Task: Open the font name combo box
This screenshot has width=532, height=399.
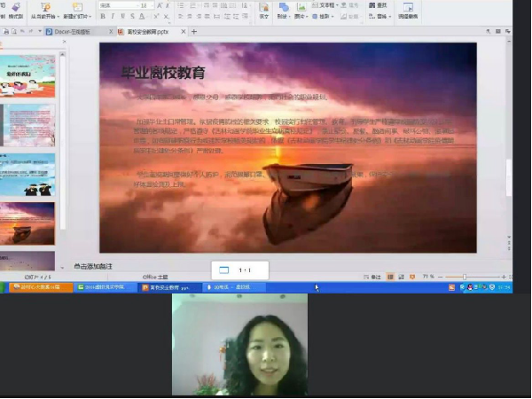Action: [x=119, y=5]
